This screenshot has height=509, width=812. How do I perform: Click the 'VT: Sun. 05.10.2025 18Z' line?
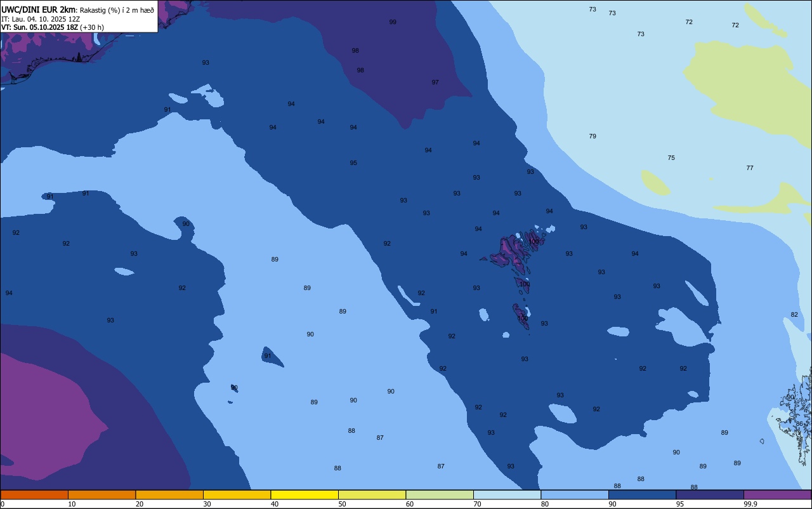point(39,27)
